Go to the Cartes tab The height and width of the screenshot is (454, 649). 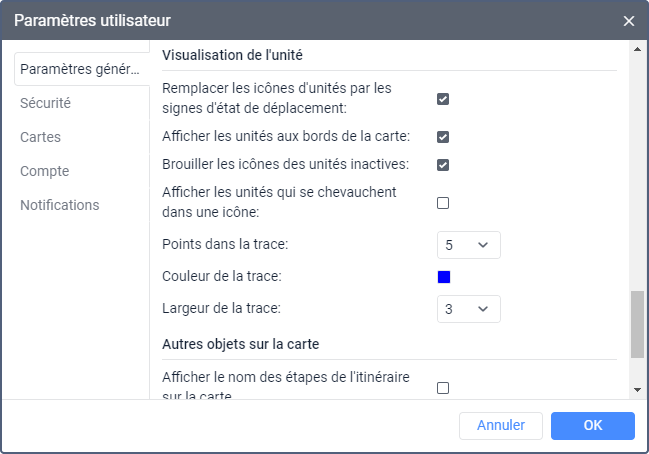40,137
